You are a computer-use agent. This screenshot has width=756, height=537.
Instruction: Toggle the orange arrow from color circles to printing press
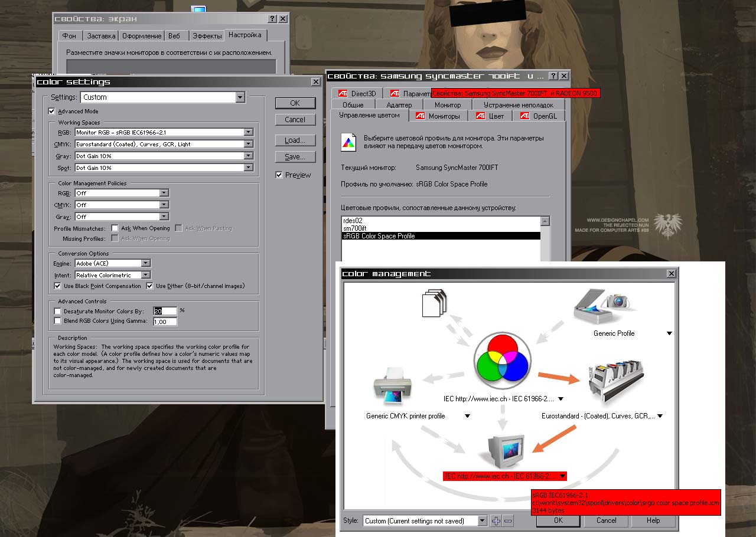[558, 378]
